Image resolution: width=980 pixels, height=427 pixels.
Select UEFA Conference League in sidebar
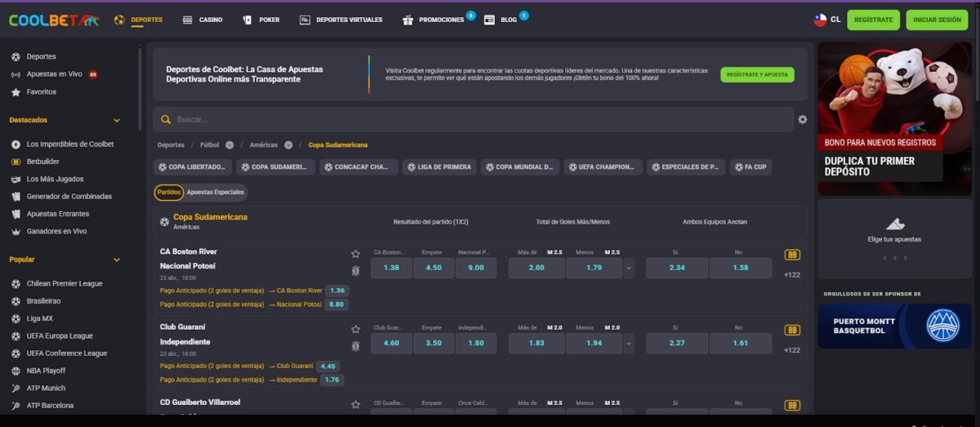[x=66, y=354]
